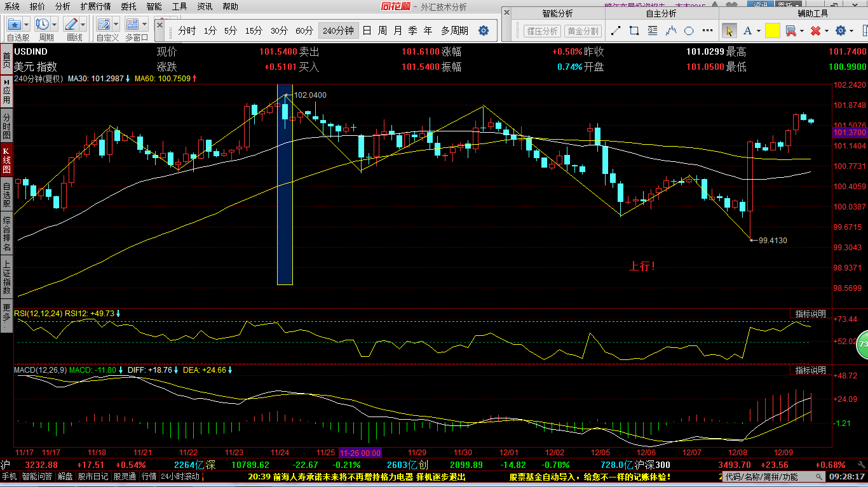Select the text annotation list tool
Screen dimensions: 868x487
point(653,30)
